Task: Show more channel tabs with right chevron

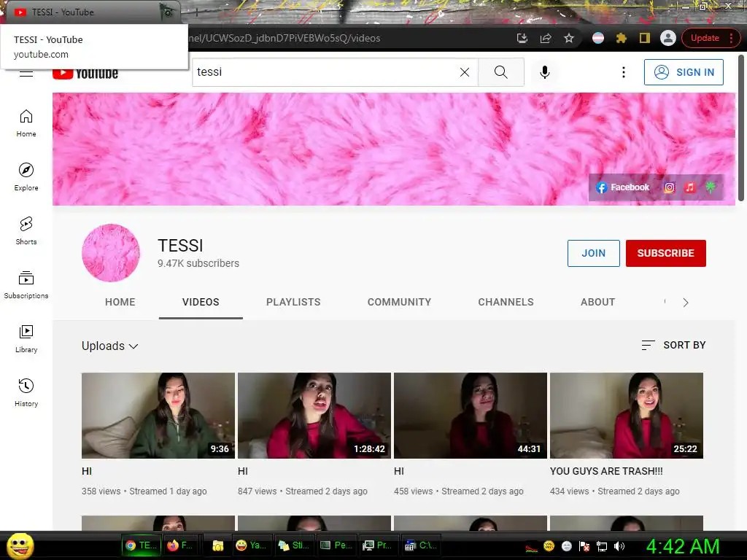Action: pyautogui.click(x=685, y=303)
